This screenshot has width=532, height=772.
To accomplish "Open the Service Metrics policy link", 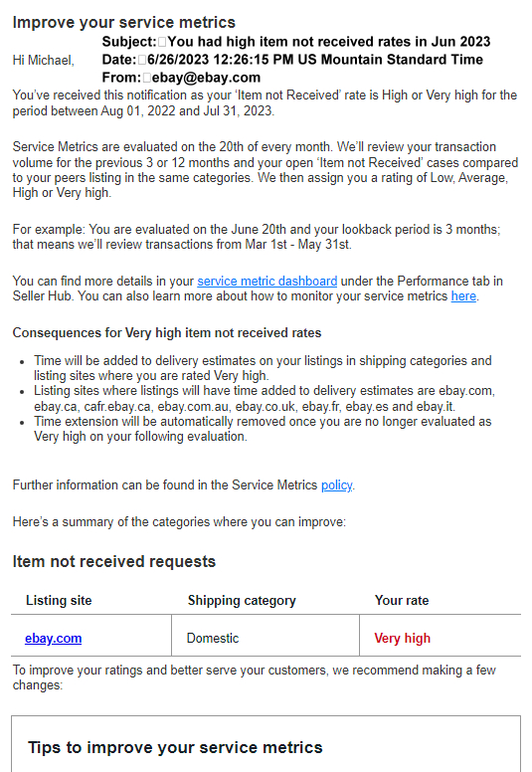I will coord(337,485).
